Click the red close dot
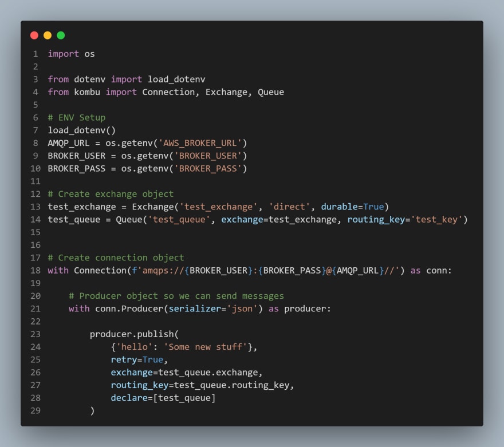Image resolution: width=504 pixels, height=447 pixels. point(34,35)
